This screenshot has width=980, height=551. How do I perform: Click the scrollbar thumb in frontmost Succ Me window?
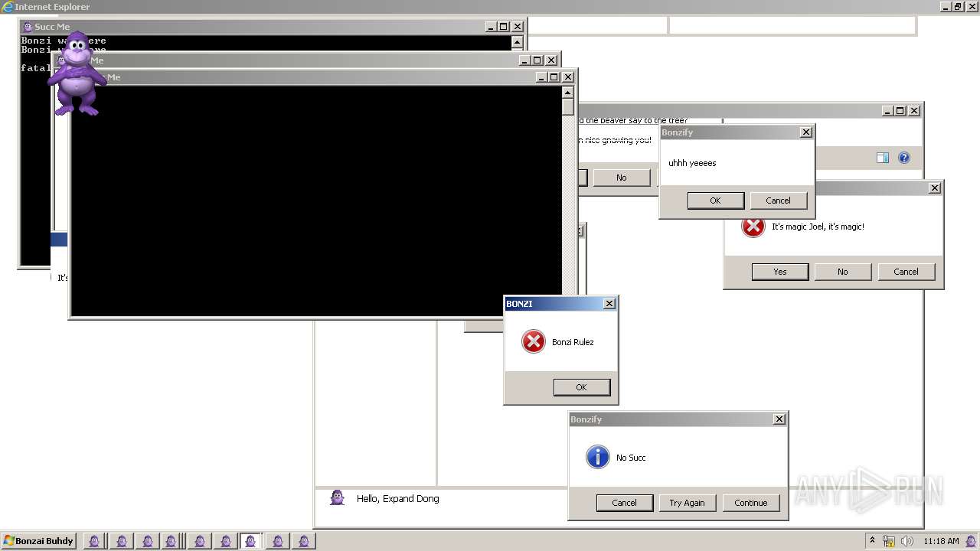tap(567, 107)
